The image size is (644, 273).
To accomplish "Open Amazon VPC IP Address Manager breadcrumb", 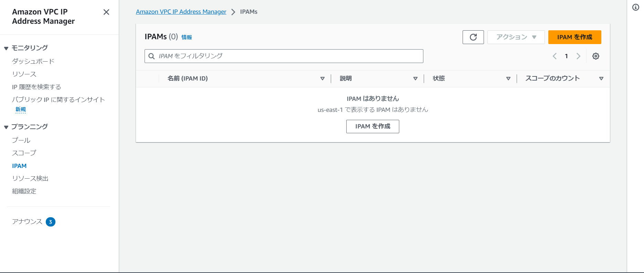I will [x=181, y=12].
